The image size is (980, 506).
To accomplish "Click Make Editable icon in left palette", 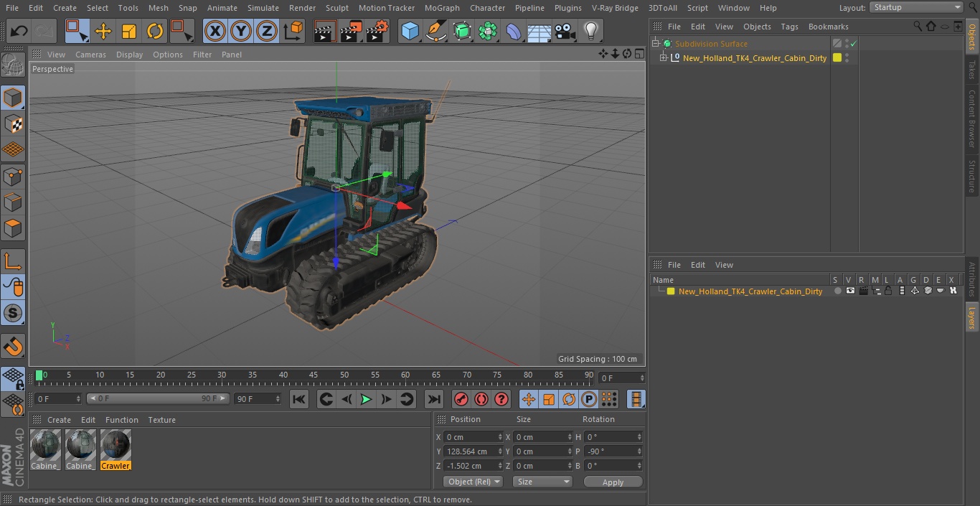I will click(x=13, y=65).
